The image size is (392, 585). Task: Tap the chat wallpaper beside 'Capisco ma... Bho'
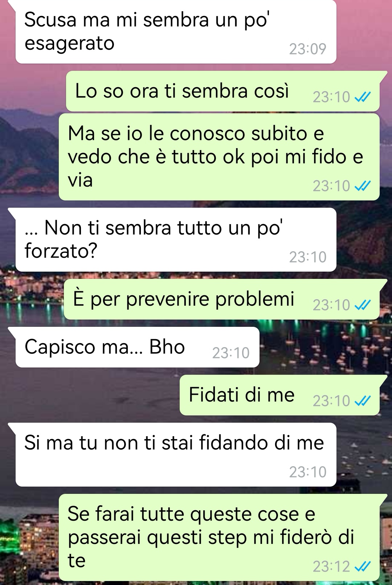click(323, 349)
